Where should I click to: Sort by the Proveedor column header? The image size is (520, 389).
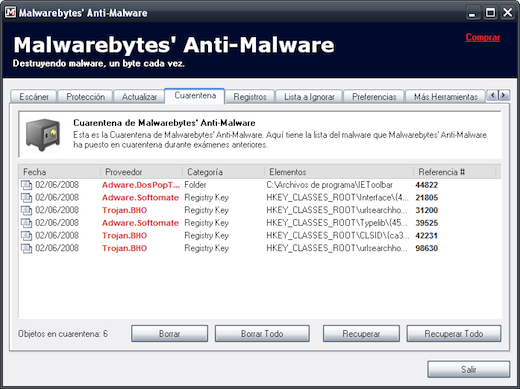click(x=141, y=172)
